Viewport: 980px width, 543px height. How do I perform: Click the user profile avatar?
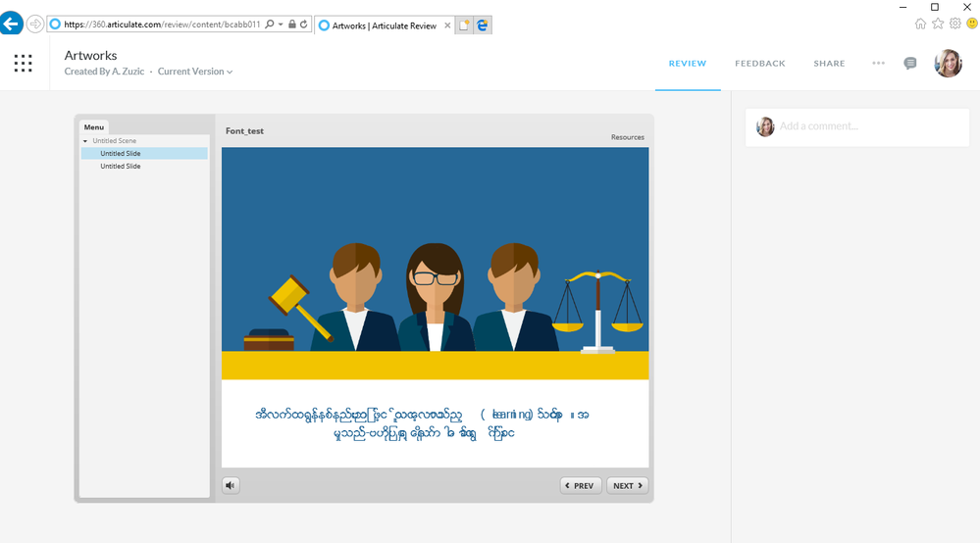948,64
